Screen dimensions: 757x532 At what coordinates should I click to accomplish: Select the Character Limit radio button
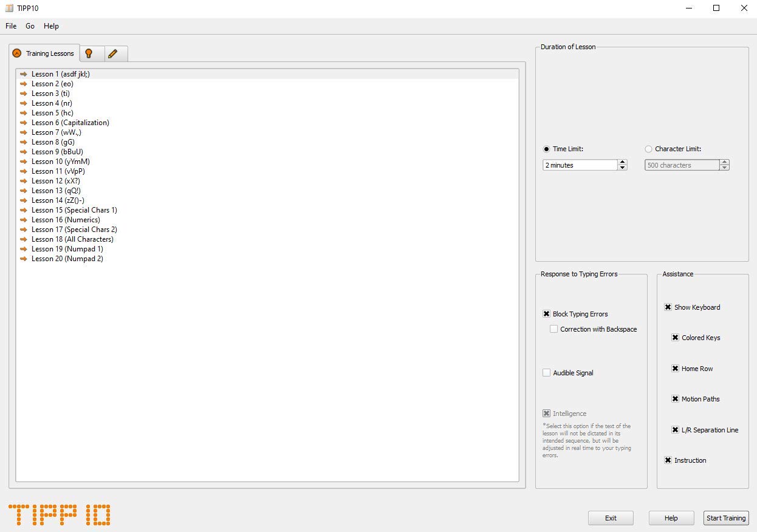648,149
